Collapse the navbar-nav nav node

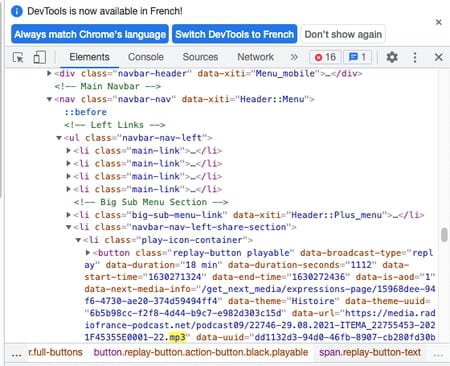tap(49, 99)
